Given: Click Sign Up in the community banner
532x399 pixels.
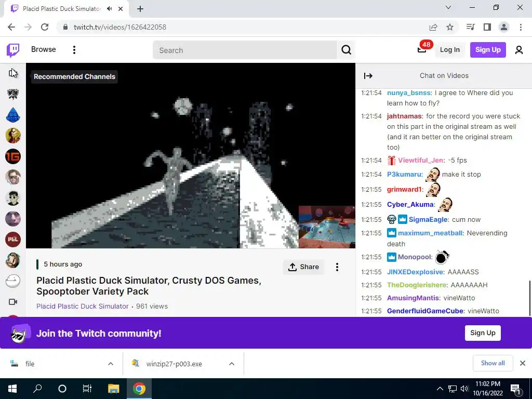Looking at the screenshot, I should click(483, 333).
